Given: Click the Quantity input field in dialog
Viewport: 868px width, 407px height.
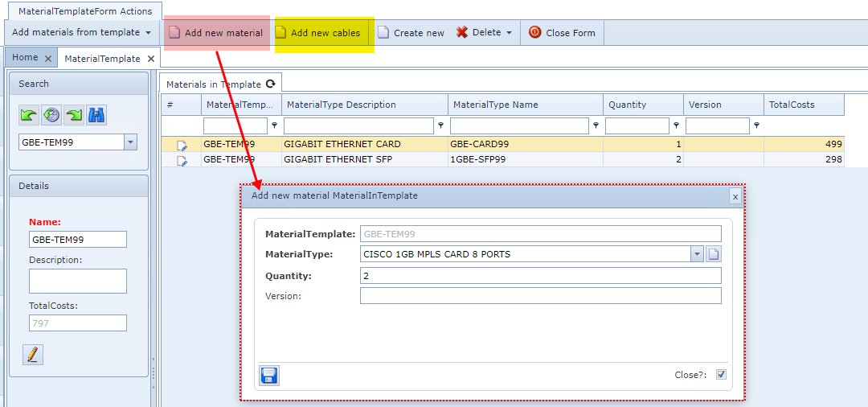Looking at the screenshot, I should [x=540, y=276].
